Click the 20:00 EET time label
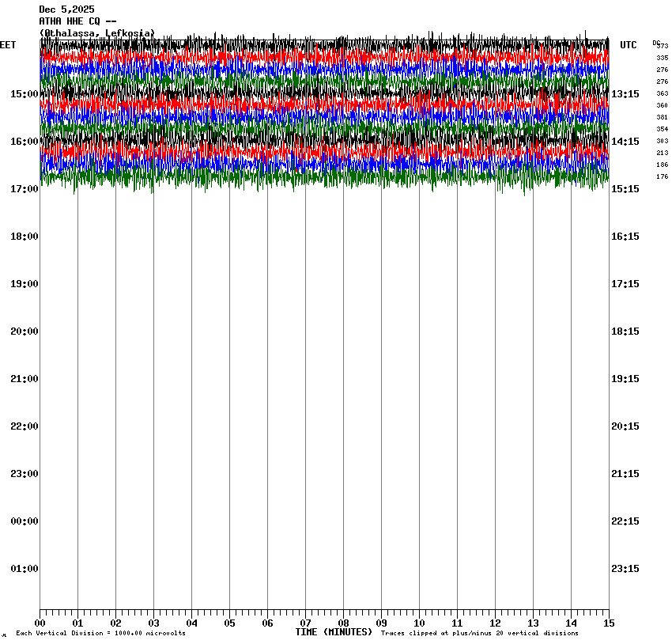The height and width of the screenshot is (644, 672). coord(24,331)
